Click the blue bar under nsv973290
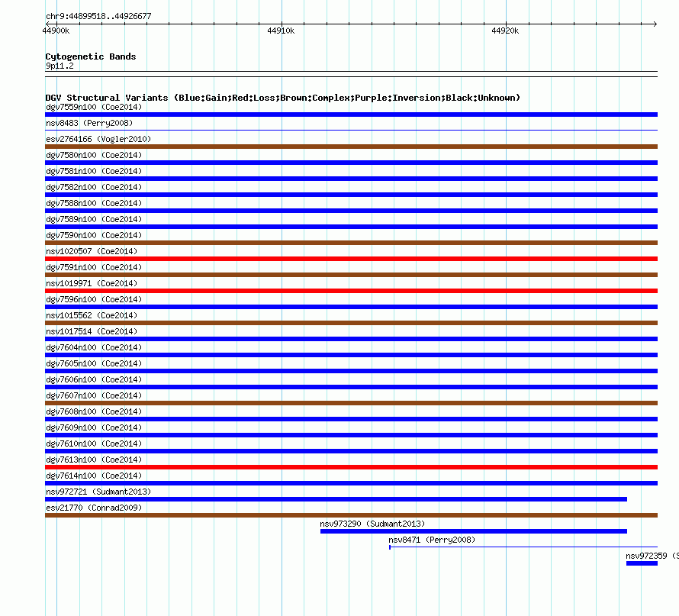The width and height of the screenshot is (679, 616). pyautogui.click(x=474, y=531)
